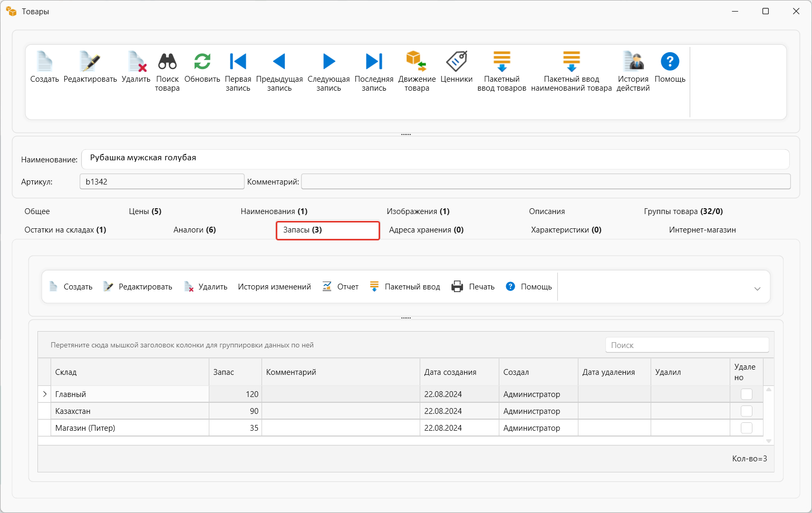812x513 pixels.
Task: Open Характеристики (0) tab
Action: [566, 230]
